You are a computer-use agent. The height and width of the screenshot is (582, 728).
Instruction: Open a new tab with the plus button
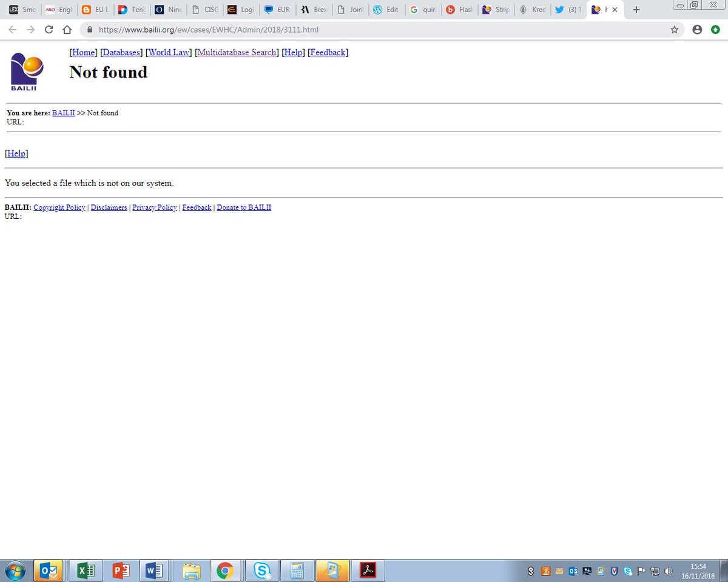point(636,10)
